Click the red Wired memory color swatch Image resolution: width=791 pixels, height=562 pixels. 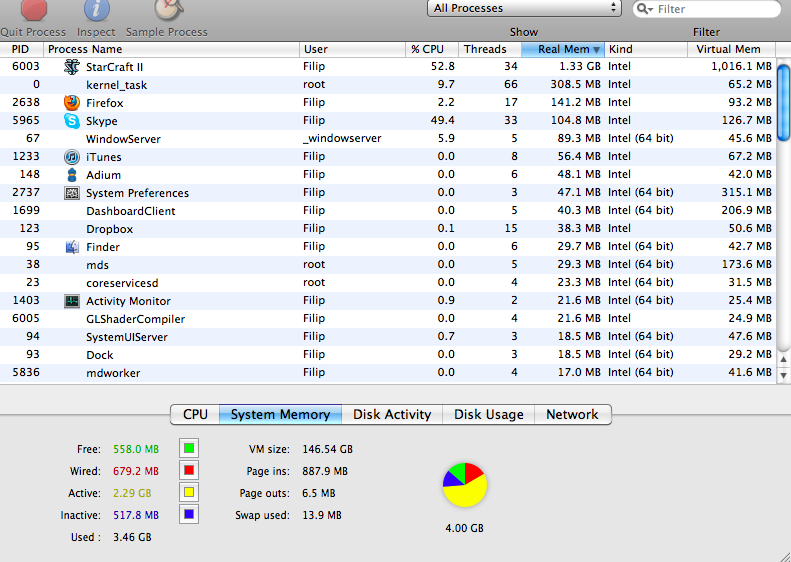189,470
